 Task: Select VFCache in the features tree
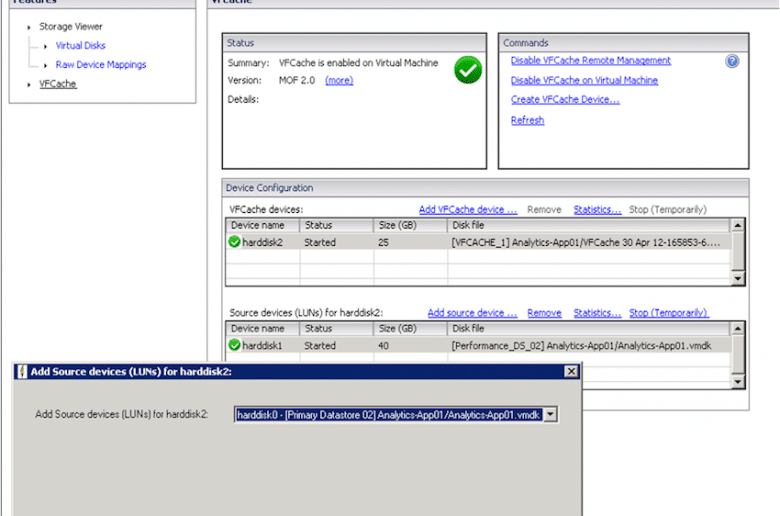click(58, 84)
